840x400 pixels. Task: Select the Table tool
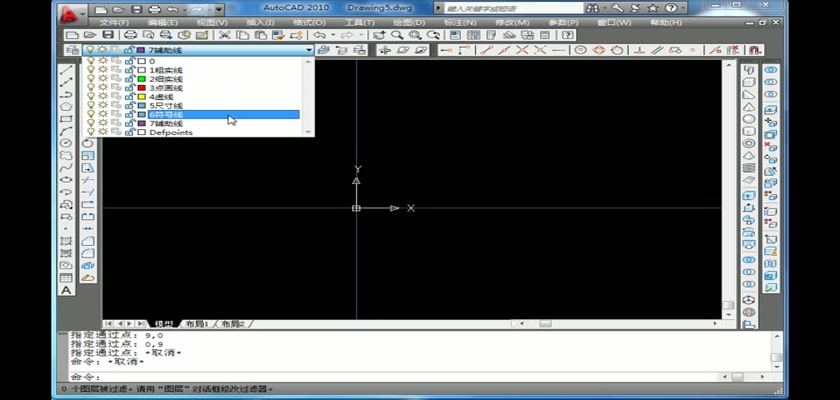[x=66, y=278]
